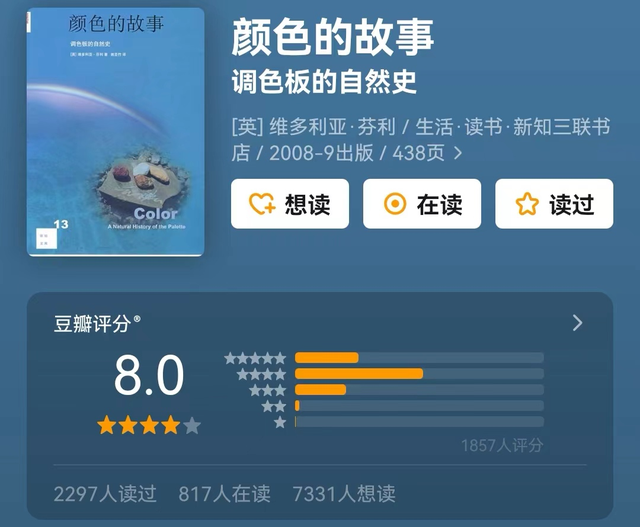Mark book as 在读
Screen dimensions: 640x527
click(x=422, y=204)
